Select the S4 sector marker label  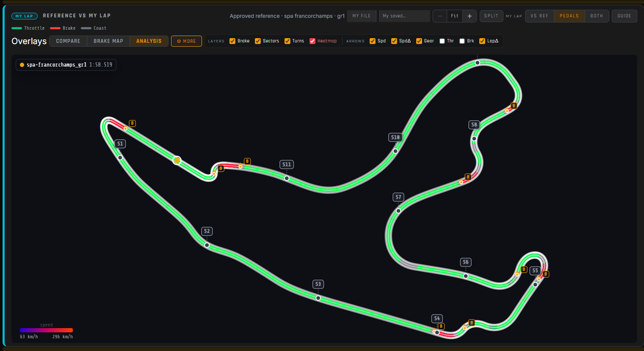437,318
